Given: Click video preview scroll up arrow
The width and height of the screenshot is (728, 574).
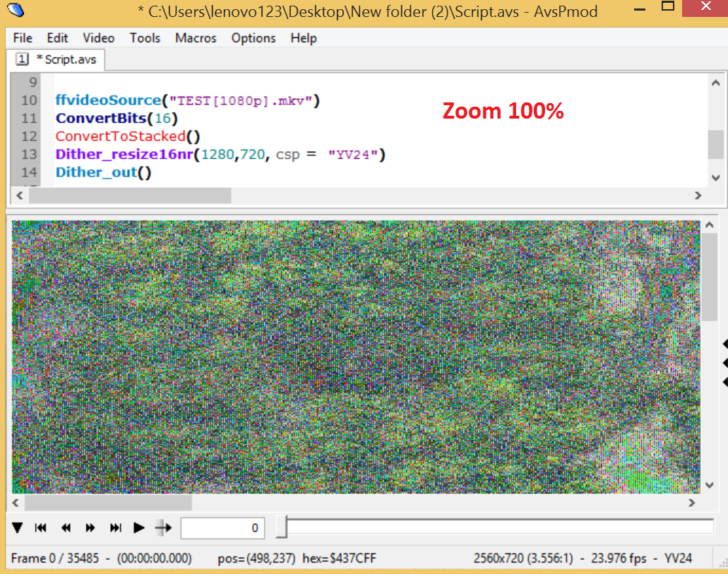Looking at the screenshot, I should coord(709,225).
